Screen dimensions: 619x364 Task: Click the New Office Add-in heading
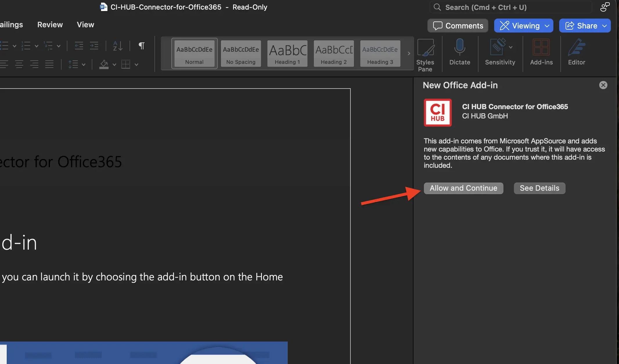click(460, 85)
